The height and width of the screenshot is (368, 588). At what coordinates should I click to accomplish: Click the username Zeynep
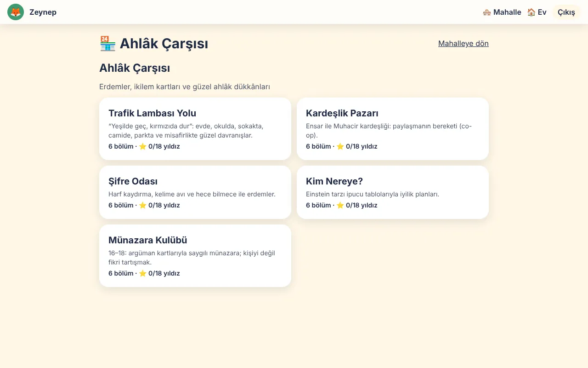pyautogui.click(x=43, y=12)
